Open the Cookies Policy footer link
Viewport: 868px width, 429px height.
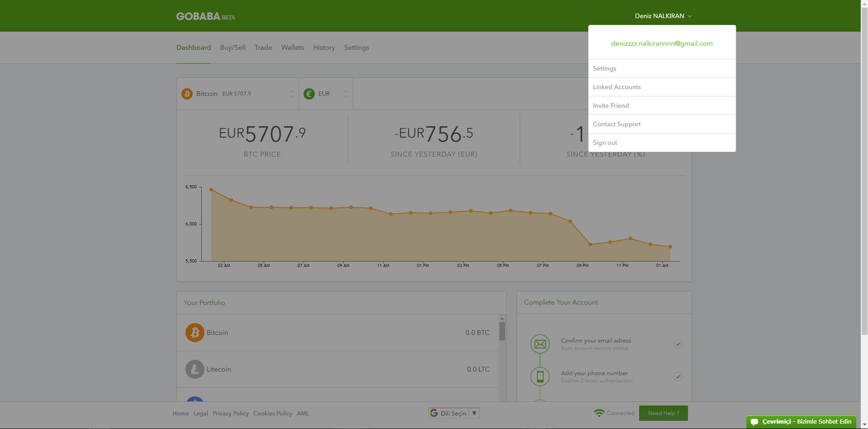(273, 414)
